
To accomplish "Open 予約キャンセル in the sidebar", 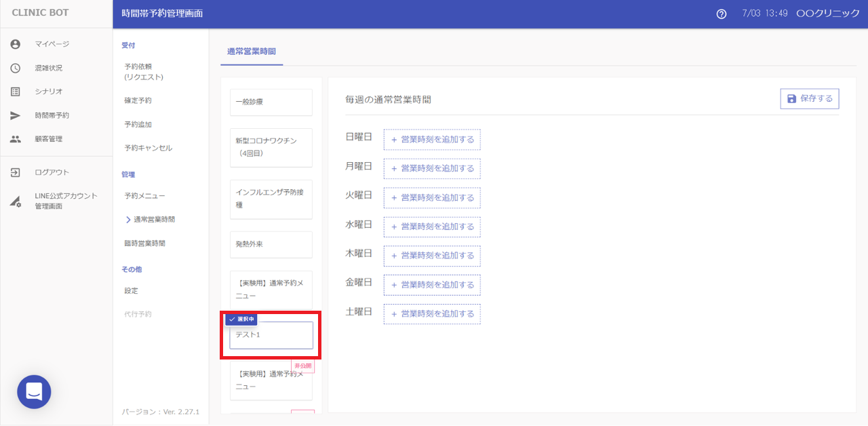I will (148, 148).
